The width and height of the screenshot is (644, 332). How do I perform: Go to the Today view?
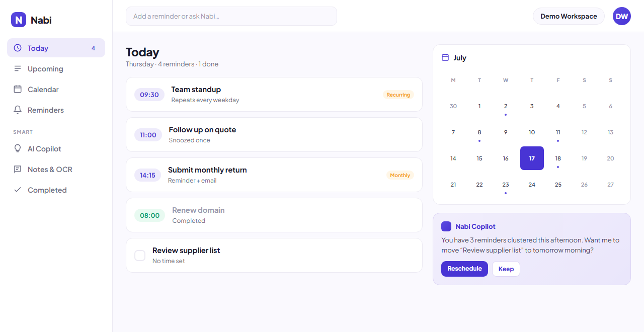tap(56, 48)
